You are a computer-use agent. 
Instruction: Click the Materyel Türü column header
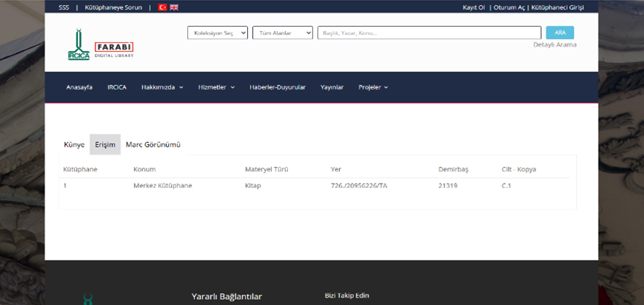pyautogui.click(x=267, y=170)
